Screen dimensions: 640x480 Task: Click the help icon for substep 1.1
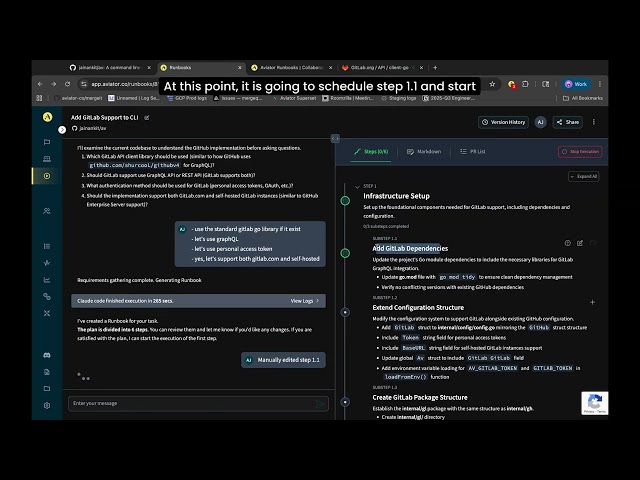click(x=567, y=243)
